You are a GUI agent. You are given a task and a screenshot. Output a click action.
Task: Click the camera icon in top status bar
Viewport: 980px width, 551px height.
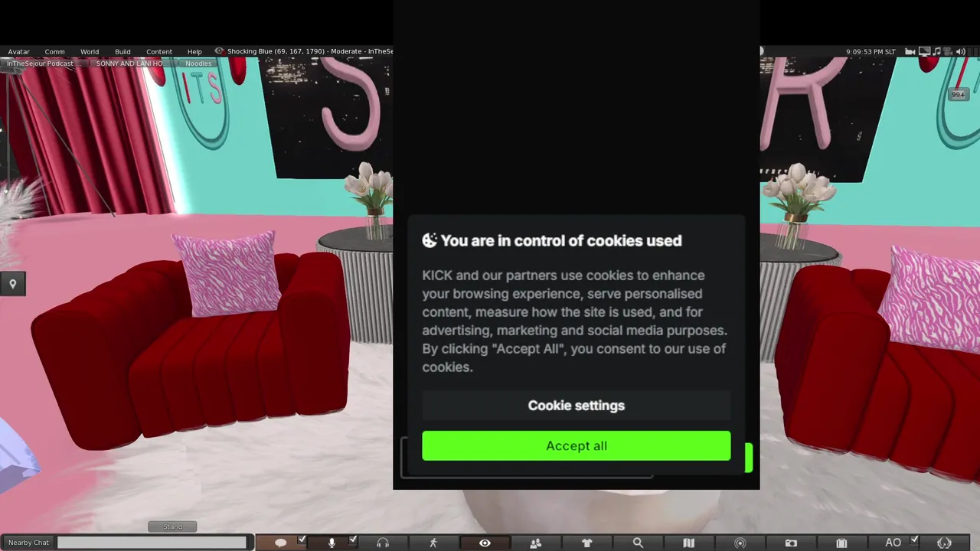tap(910, 51)
